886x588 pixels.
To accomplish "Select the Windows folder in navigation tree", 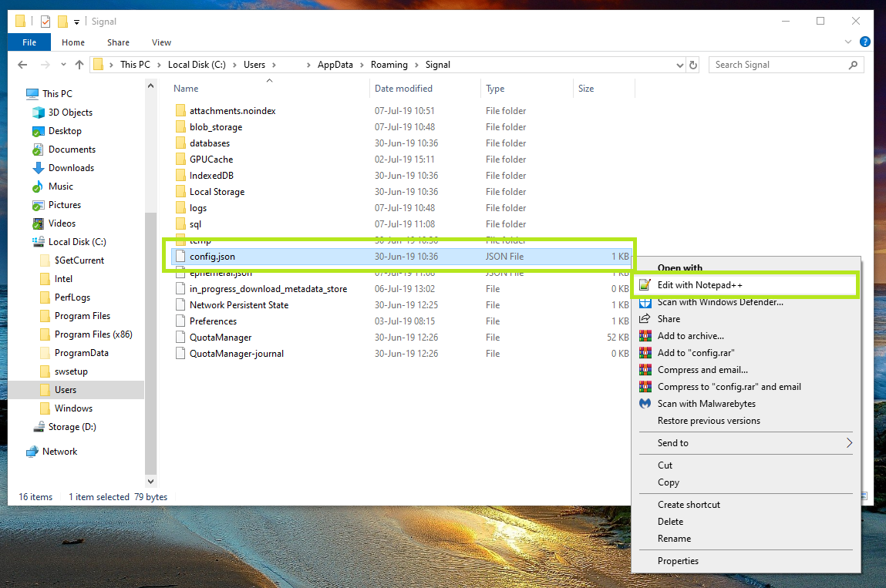I will coord(73,408).
